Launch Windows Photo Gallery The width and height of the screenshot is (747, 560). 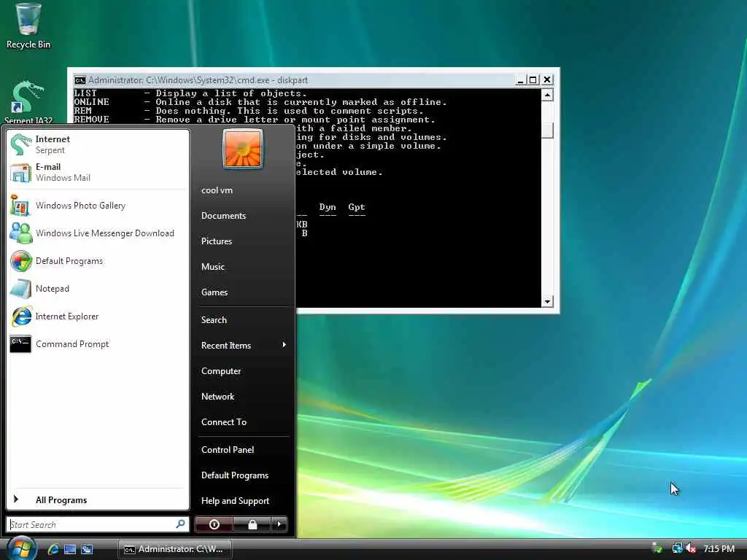pos(98,206)
